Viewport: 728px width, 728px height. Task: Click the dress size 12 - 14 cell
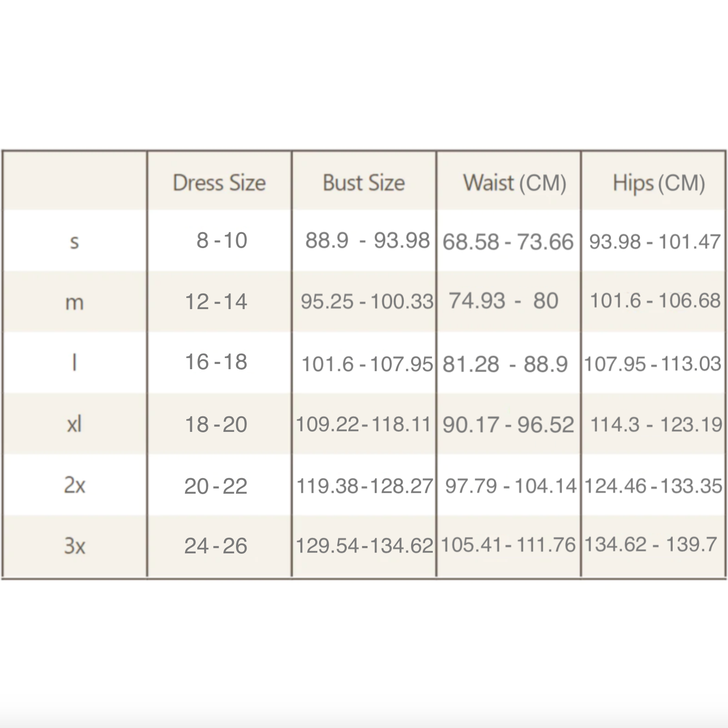tap(216, 302)
